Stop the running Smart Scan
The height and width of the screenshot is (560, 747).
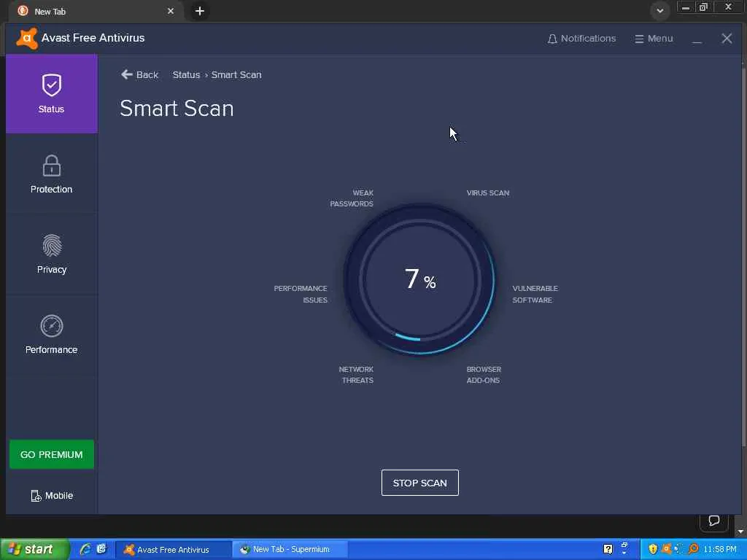pyautogui.click(x=419, y=483)
